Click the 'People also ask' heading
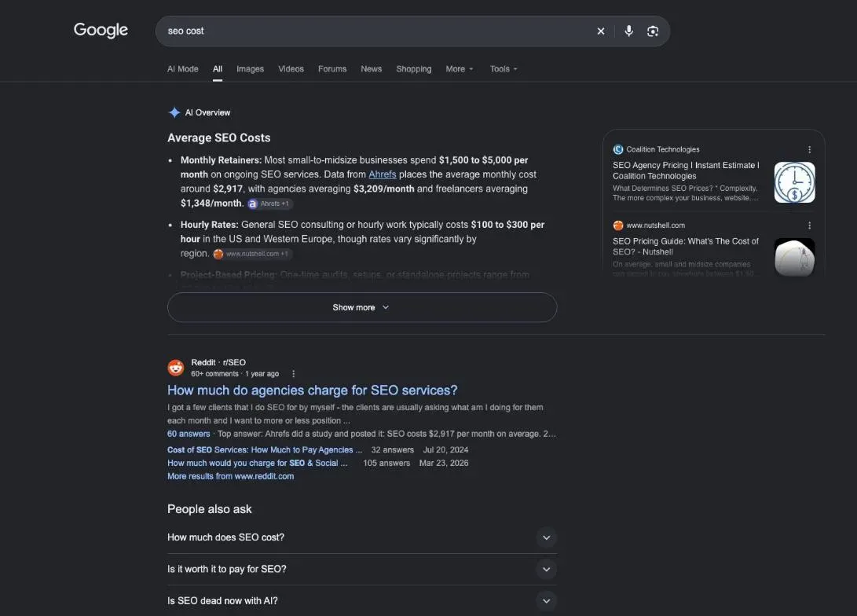857x616 pixels. (209, 509)
